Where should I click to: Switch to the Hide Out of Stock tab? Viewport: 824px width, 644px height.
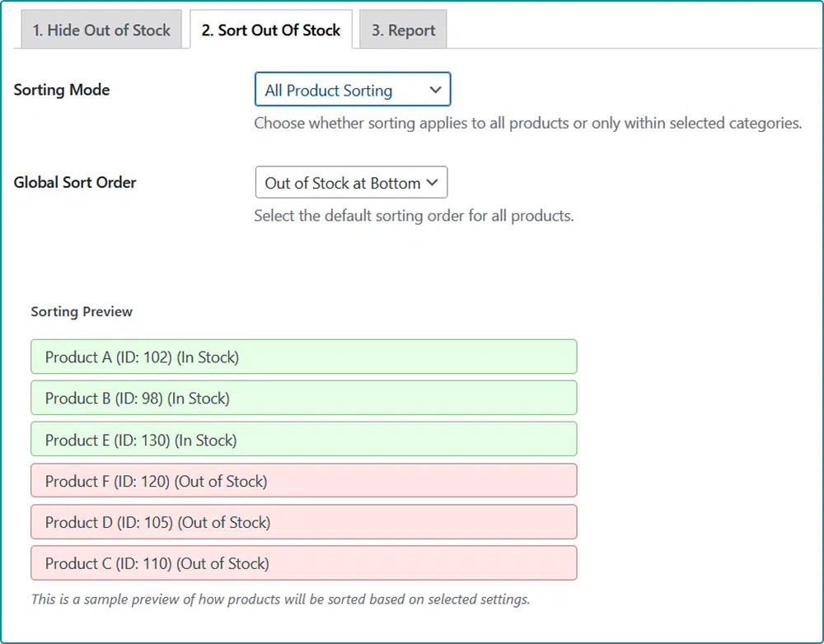pos(101,30)
